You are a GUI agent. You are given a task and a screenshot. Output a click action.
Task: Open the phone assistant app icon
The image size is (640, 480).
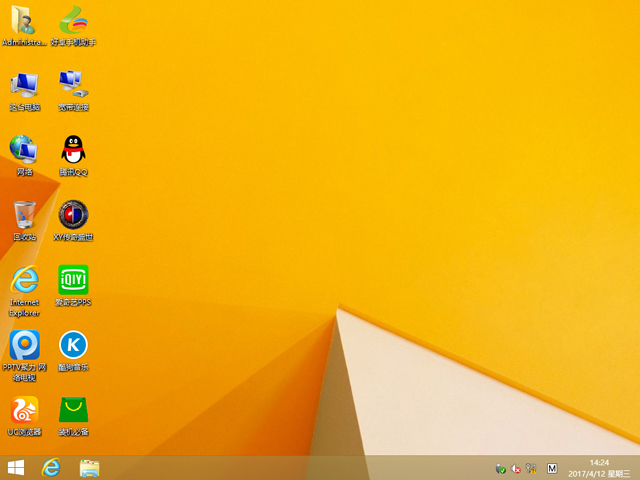(x=73, y=21)
